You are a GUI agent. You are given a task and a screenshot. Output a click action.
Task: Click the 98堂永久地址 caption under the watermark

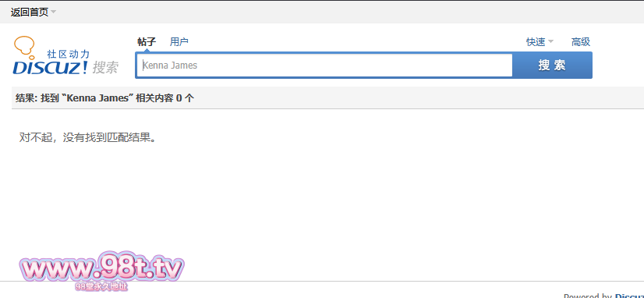(101, 287)
